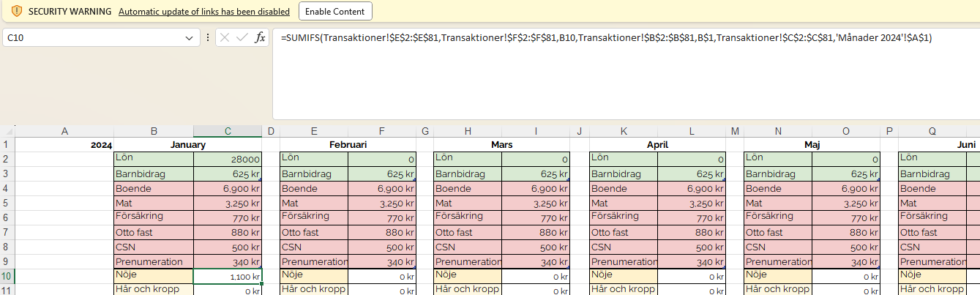980x295 pixels.
Task: Select the January month header cell
Action: tap(187, 145)
